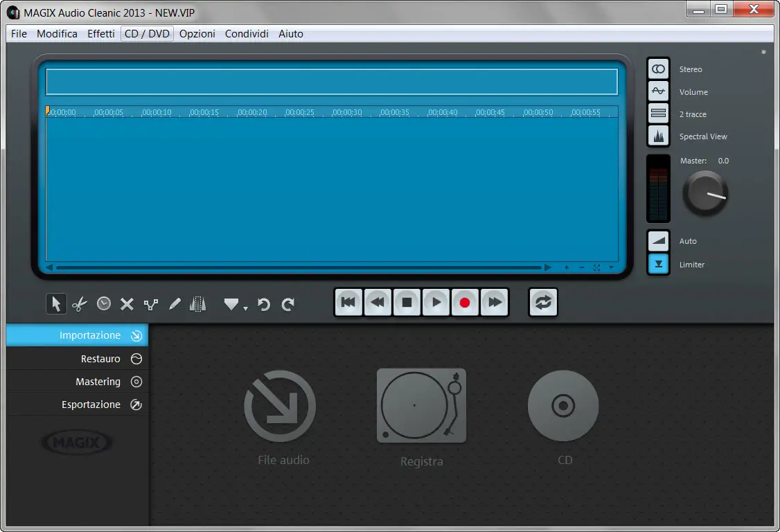Open the marker dropdown arrow
The height and width of the screenshot is (532, 780).
click(x=245, y=308)
